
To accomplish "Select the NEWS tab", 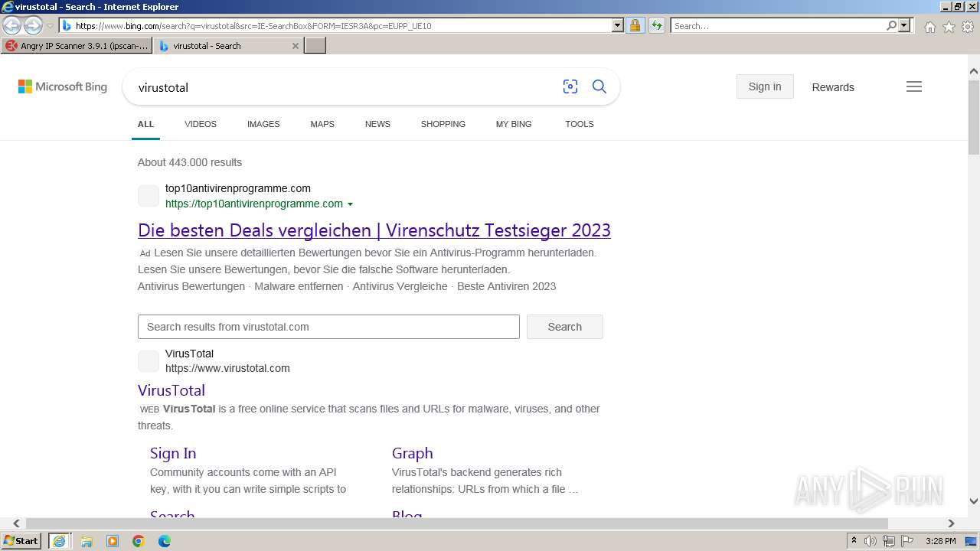I will pyautogui.click(x=377, y=124).
